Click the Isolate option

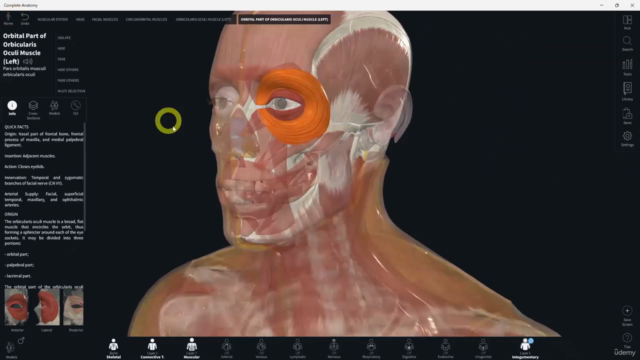point(64,38)
